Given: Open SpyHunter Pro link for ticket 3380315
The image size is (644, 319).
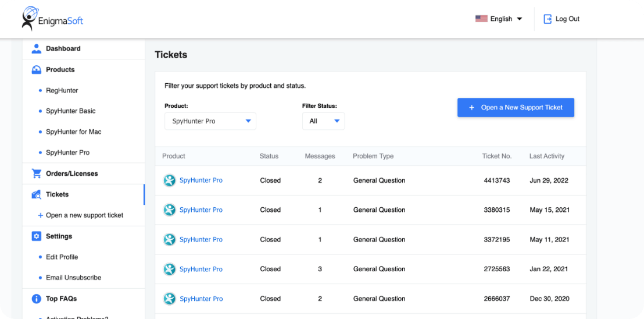Looking at the screenshot, I should [201, 210].
